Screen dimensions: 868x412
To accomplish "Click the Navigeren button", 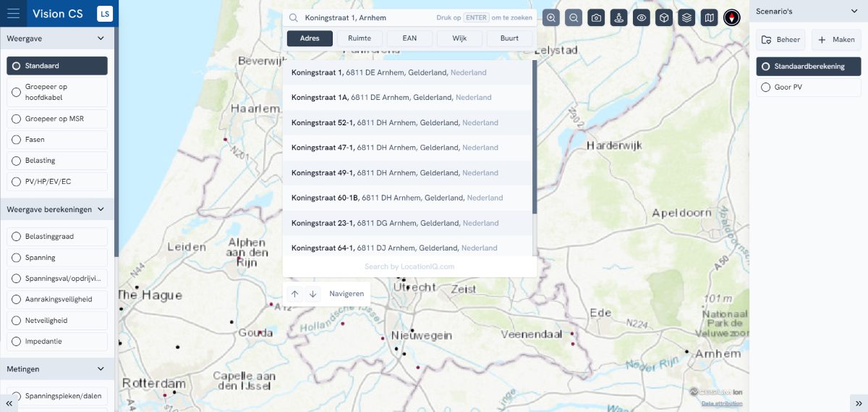I will pyautogui.click(x=346, y=294).
